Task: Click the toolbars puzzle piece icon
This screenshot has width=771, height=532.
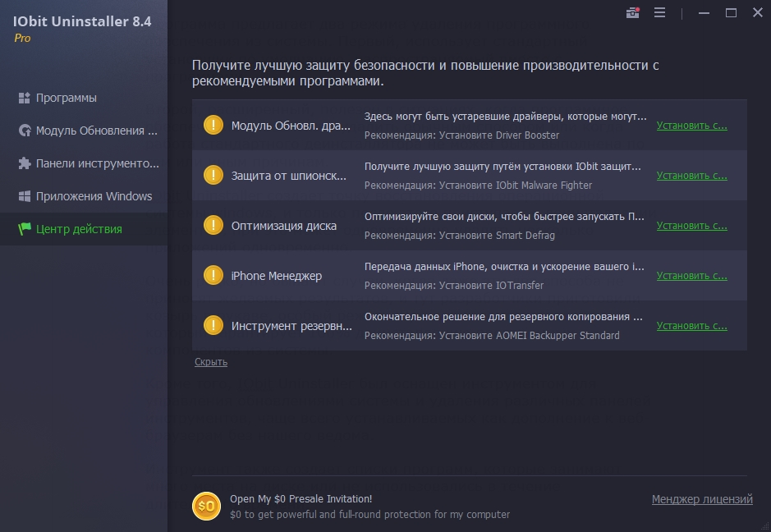Action: coord(24,163)
